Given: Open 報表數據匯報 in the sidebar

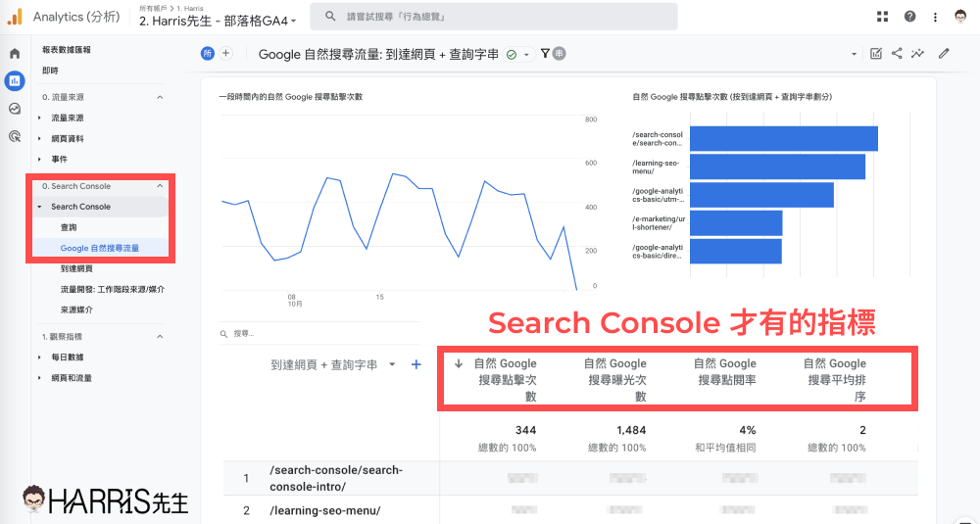Looking at the screenshot, I should coord(67,50).
